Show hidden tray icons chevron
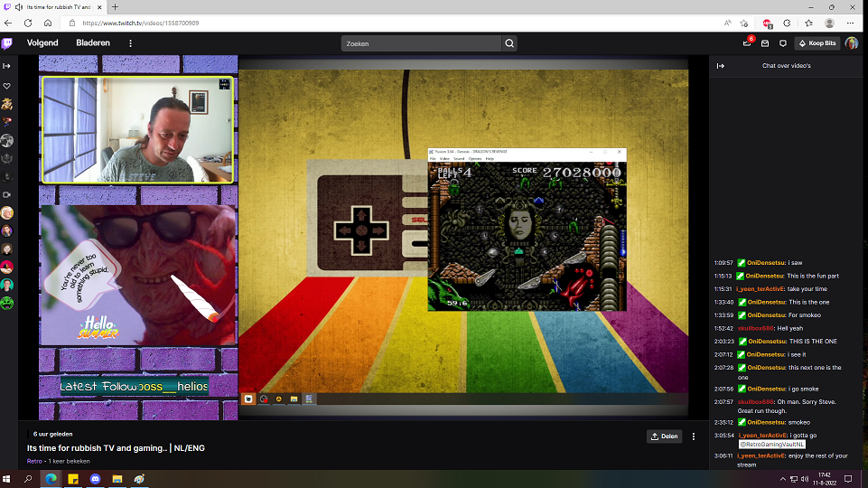Screen dimensions: 868x488 (782, 479)
